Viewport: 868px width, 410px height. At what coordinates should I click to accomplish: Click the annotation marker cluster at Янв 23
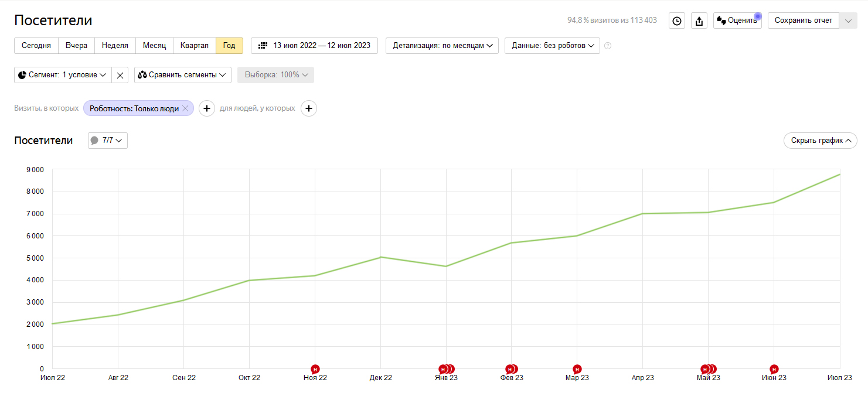point(447,369)
